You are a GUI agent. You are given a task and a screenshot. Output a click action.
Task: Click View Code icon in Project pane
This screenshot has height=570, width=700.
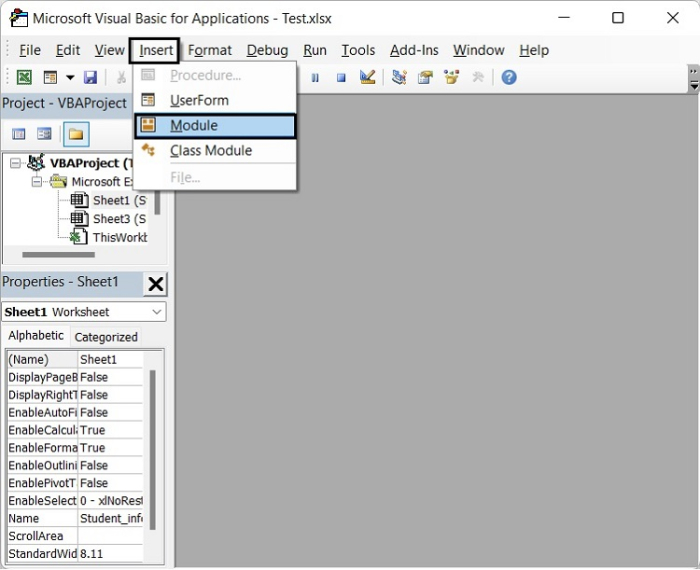click(x=18, y=134)
